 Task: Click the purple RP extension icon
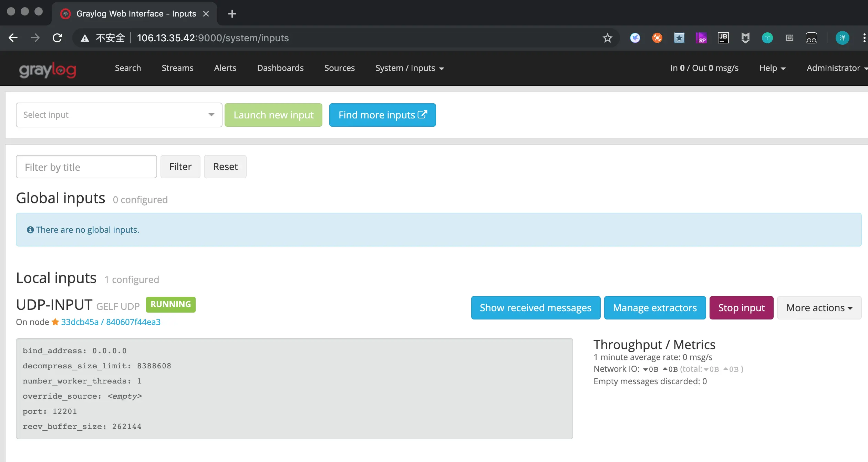point(701,38)
